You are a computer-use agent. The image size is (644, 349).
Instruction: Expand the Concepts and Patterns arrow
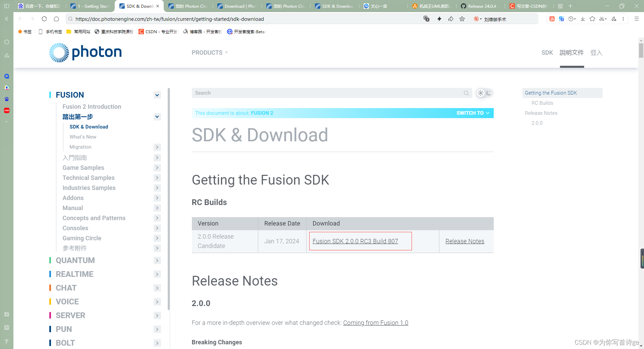(x=157, y=218)
